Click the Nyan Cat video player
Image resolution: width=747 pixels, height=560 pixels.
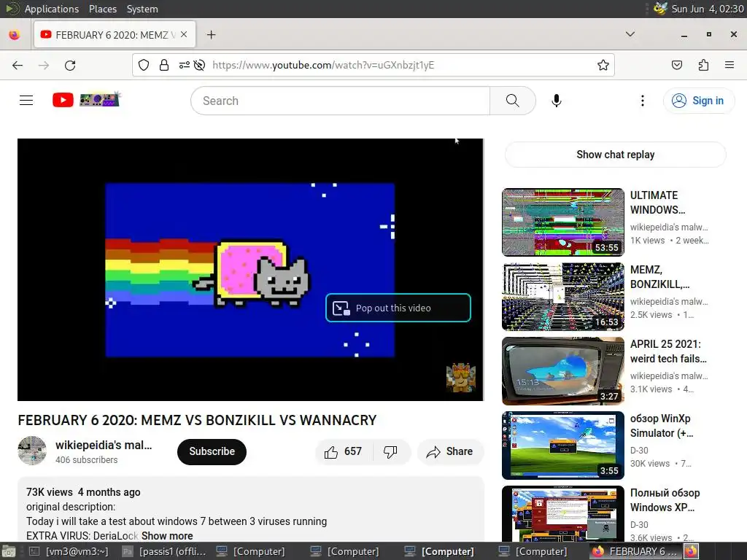point(251,270)
